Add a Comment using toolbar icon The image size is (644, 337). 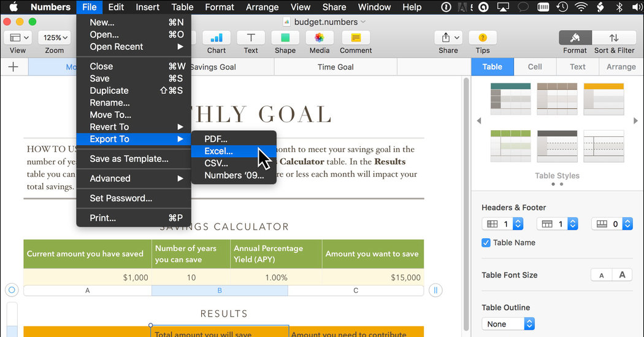(x=356, y=38)
